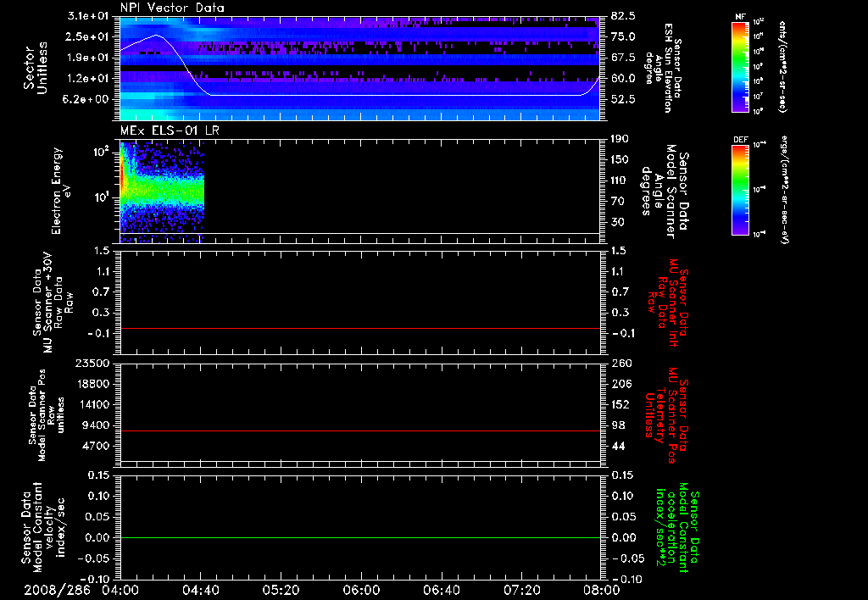Viewport: 868px width, 600px height.
Task: Click the red line in Scanner Pos panel
Action: [359, 431]
